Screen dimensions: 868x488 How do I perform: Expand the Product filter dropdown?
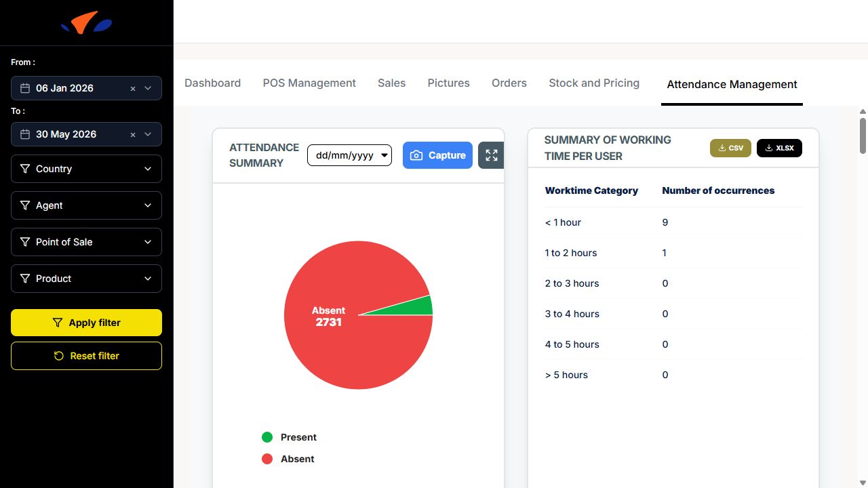pos(148,279)
